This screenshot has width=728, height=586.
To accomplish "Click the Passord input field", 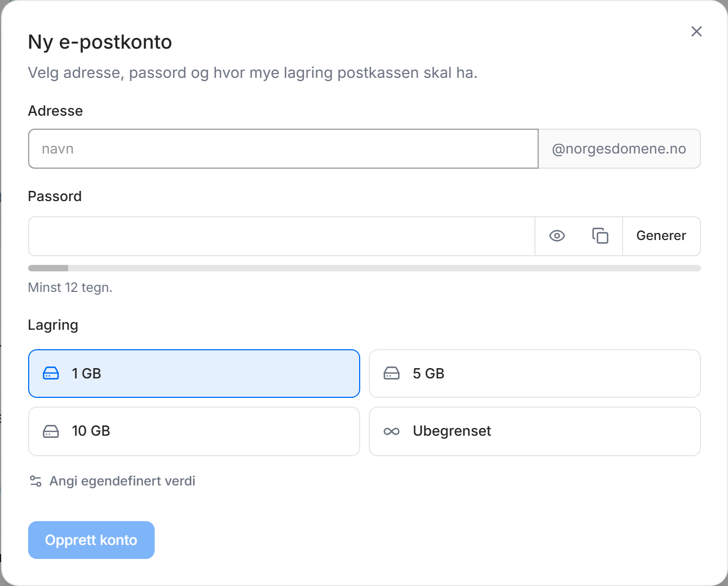I will [x=282, y=236].
